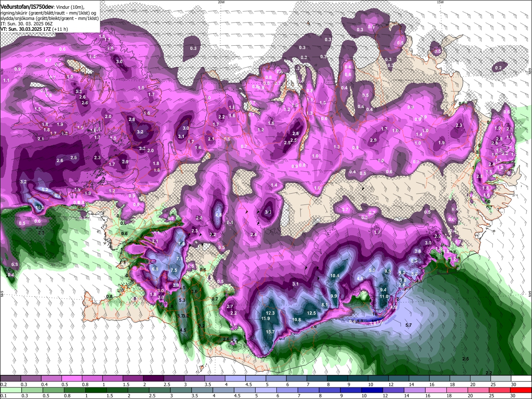
Task: Click the top-row legend swatch between 4 and 4.5
Action: [235, 379]
